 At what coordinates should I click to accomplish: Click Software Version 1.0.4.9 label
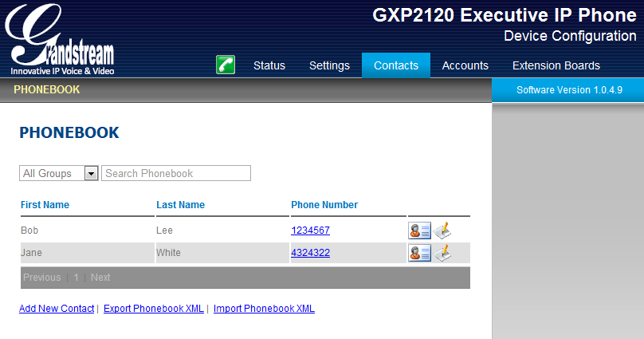(569, 90)
